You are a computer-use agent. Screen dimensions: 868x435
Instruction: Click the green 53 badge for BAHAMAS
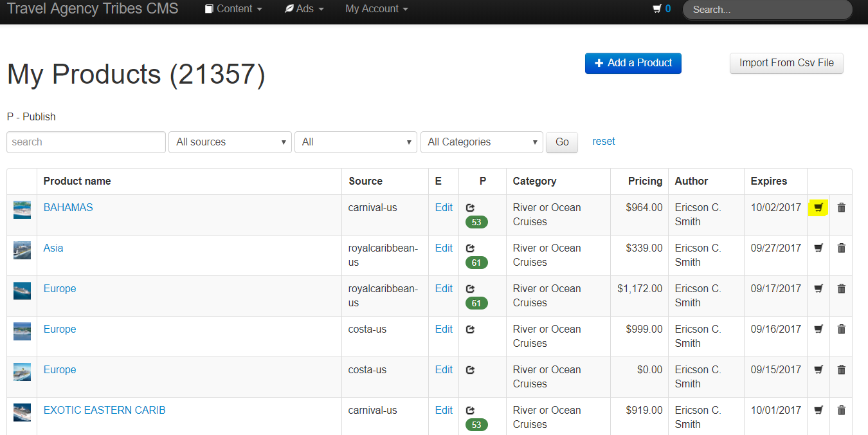point(476,223)
